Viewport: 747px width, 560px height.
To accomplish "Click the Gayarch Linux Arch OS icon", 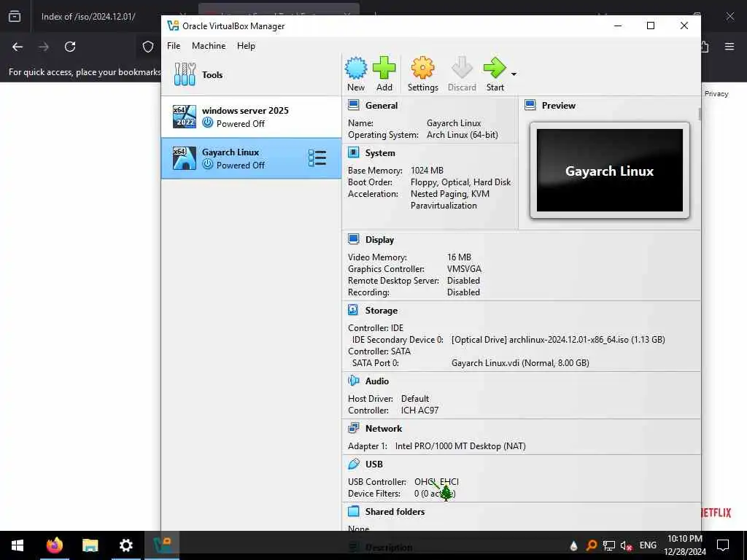I will [x=185, y=158].
